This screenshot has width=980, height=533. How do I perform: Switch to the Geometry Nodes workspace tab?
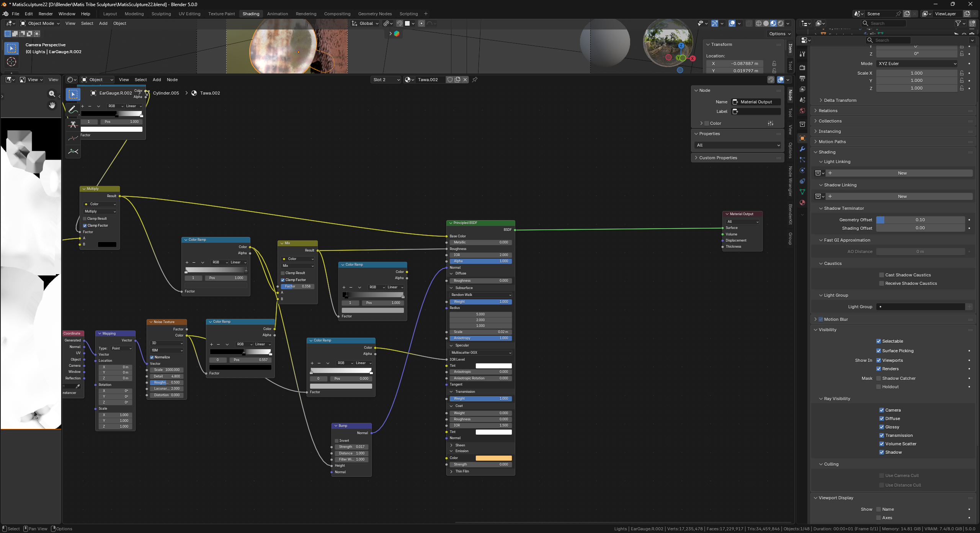tap(375, 14)
